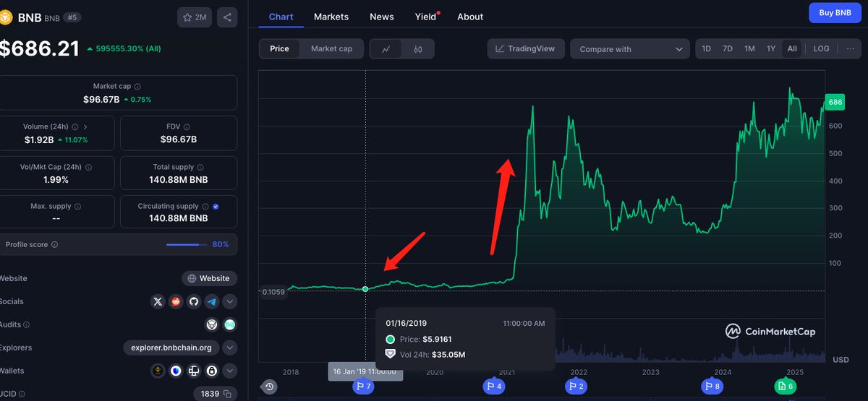Open the grid-pattern wallet icon
The width and height of the screenshot is (868, 401).
tap(194, 371)
